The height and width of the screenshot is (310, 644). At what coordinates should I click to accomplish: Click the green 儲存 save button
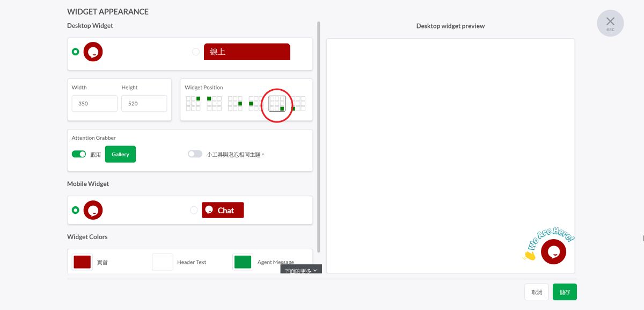[x=565, y=292]
